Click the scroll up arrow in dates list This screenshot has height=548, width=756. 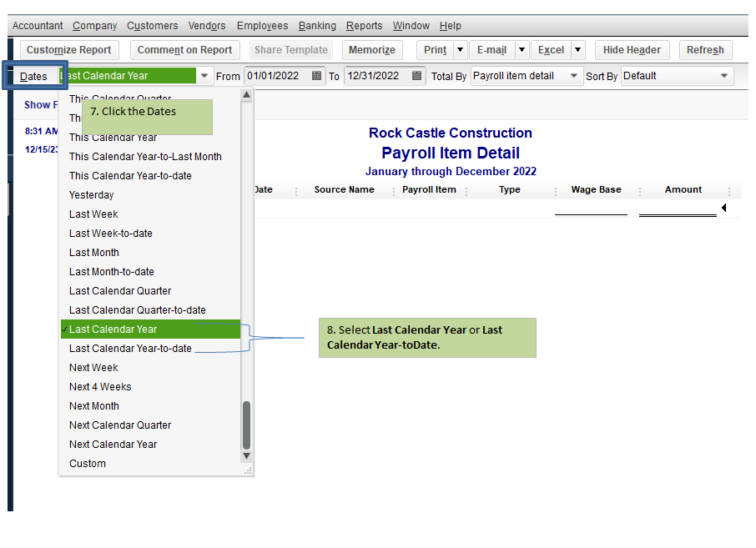[246, 95]
